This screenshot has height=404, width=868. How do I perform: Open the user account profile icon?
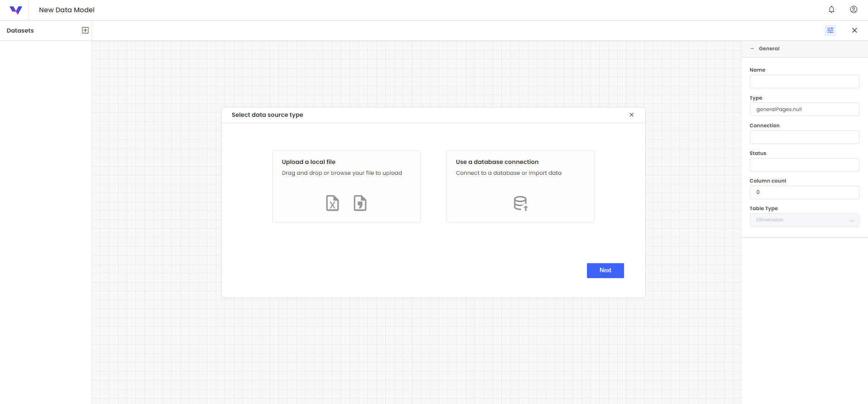pyautogui.click(x=854, y=10)
